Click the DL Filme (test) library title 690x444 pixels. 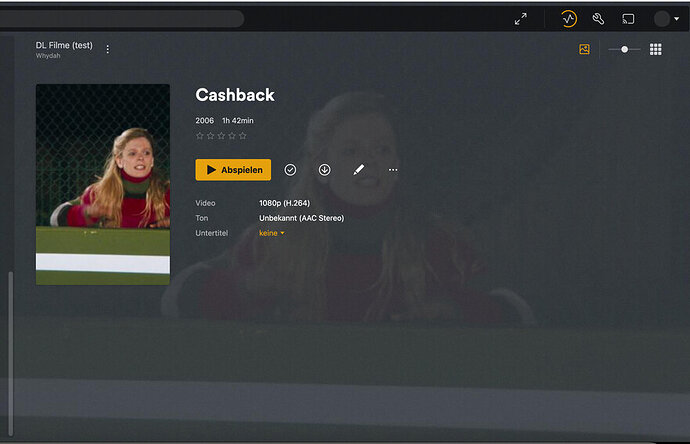64,45
